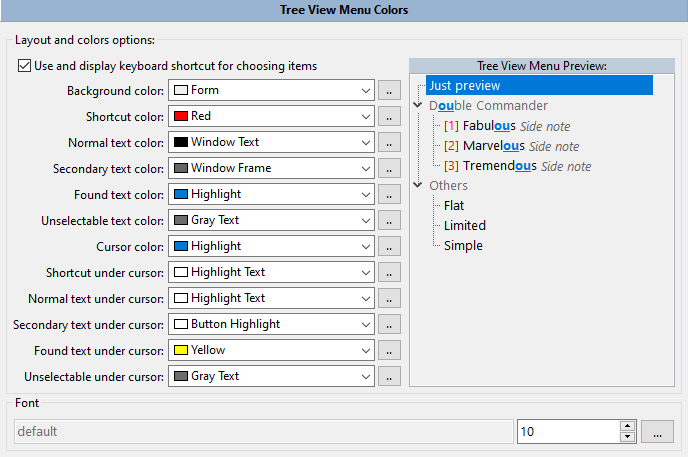Image resolution: width=688 pixels, height=457 pixels.
Task: Open the Shortcut color dropdown
Action: coord(271,116)
